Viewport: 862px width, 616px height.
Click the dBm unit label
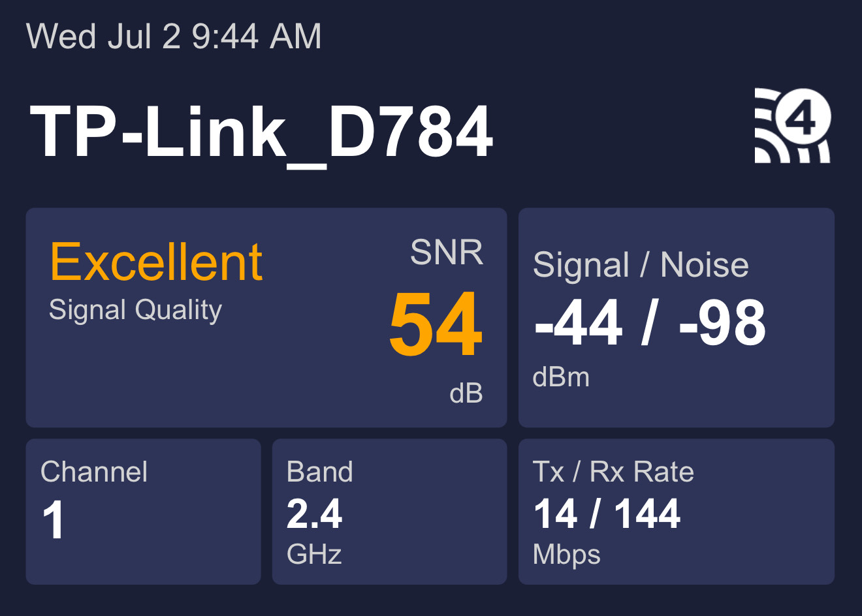(561, 377)
